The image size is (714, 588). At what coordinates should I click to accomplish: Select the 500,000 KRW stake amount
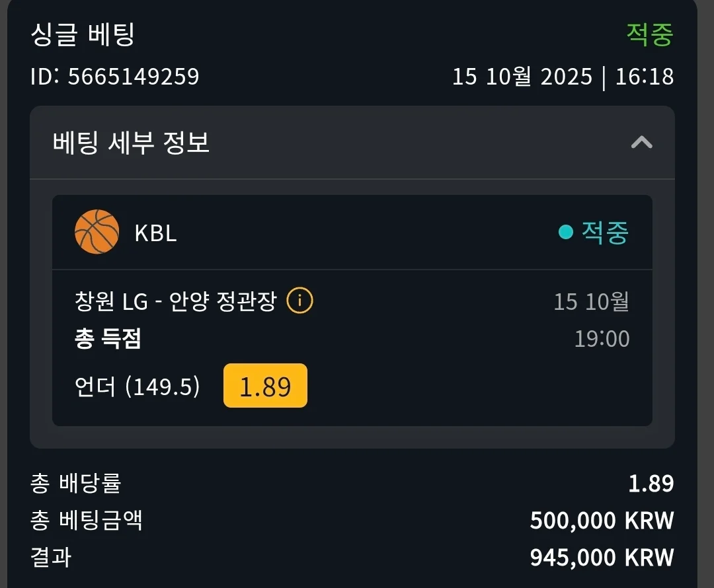[602, 521]
